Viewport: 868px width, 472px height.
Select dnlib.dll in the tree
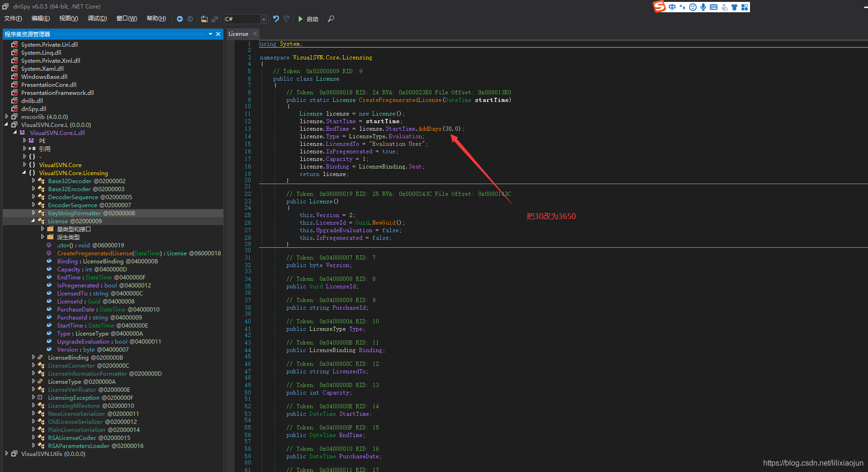tap(32, 101)
